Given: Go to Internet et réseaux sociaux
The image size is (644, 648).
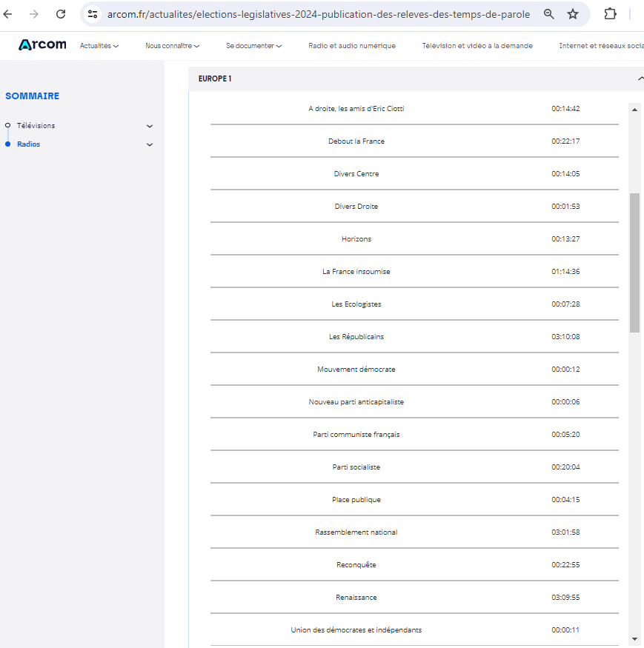Looking at the screenshot, I should tap(602, 46).
